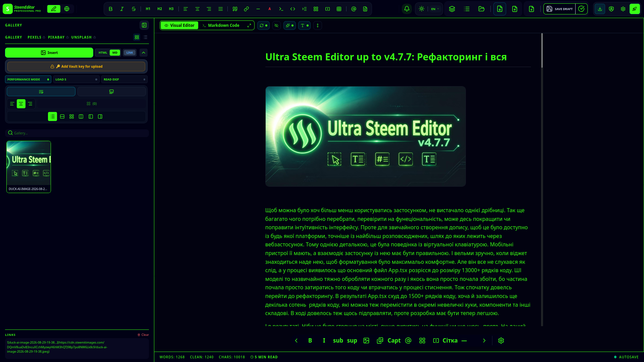The width and height of the screenshot is (644, 362).
Task: Toggle the LINK option
Action: point(129,53)
